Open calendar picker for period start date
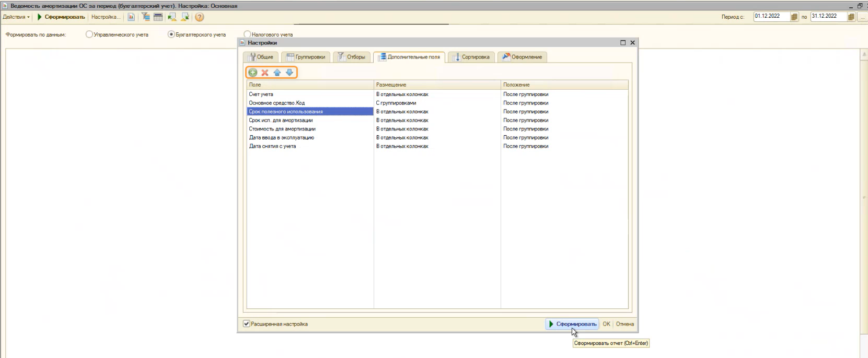 point(794,17)
